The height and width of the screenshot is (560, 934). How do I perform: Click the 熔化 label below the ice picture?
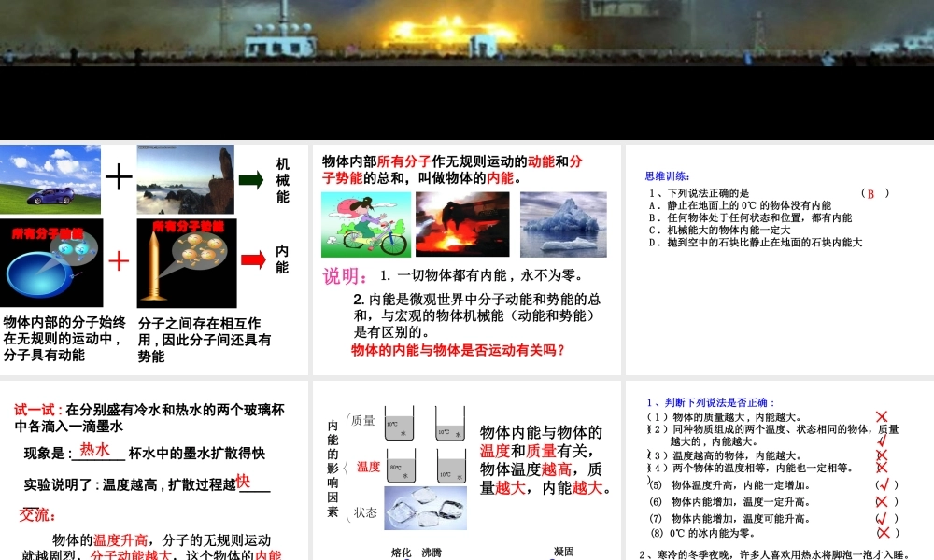402,553
